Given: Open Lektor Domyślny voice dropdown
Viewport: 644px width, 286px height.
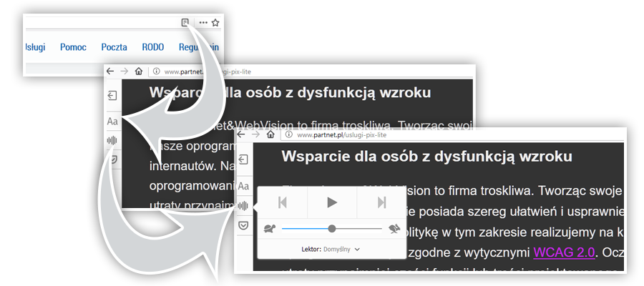Looking at the screenshot, I should point(331,249).
